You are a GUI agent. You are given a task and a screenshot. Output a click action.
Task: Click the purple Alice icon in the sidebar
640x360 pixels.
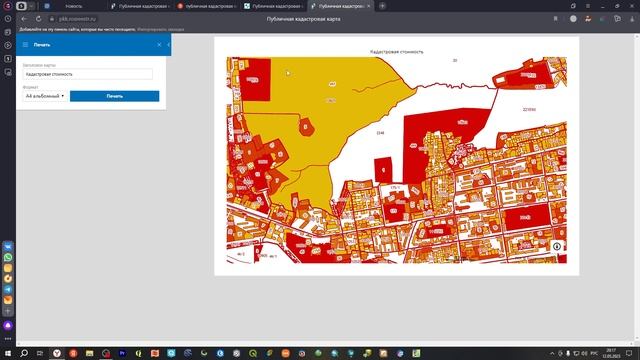point(8,325)
